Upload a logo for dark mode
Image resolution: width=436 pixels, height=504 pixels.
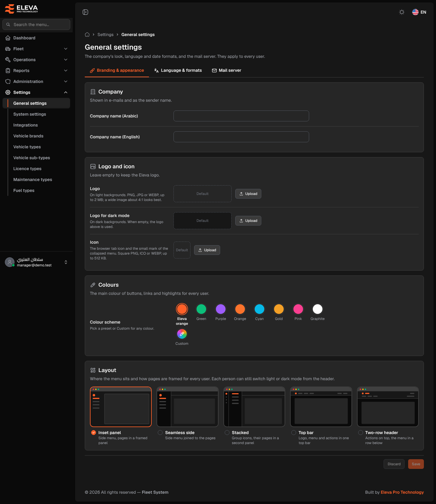pyautogui.click(x=248, y=221)
